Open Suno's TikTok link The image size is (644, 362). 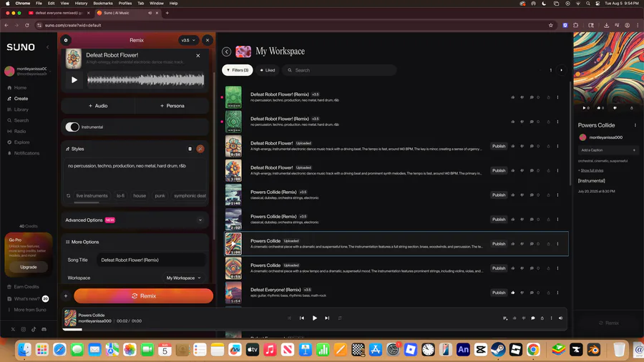click(34, 329)
